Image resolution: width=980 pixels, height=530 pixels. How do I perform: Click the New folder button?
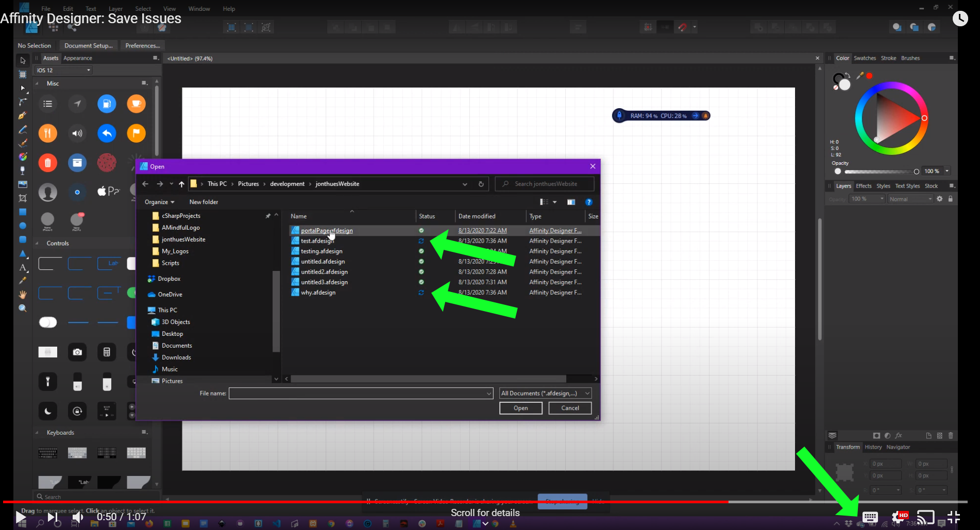[204, 202]
